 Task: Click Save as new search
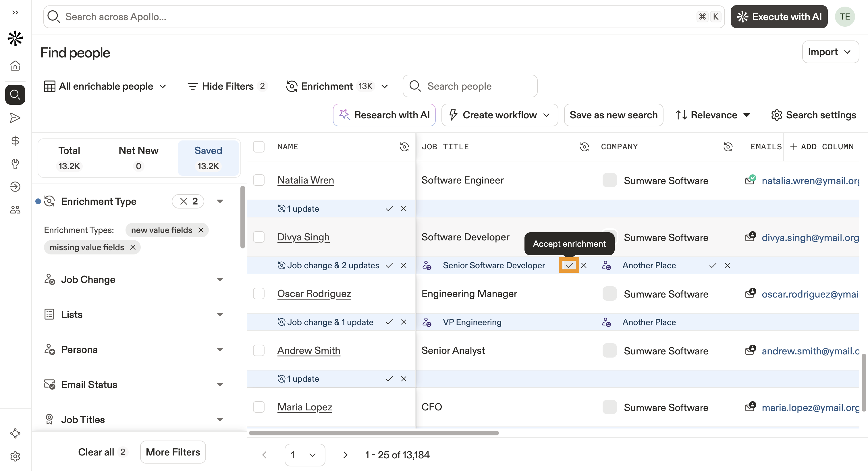[x=614, y=115]
